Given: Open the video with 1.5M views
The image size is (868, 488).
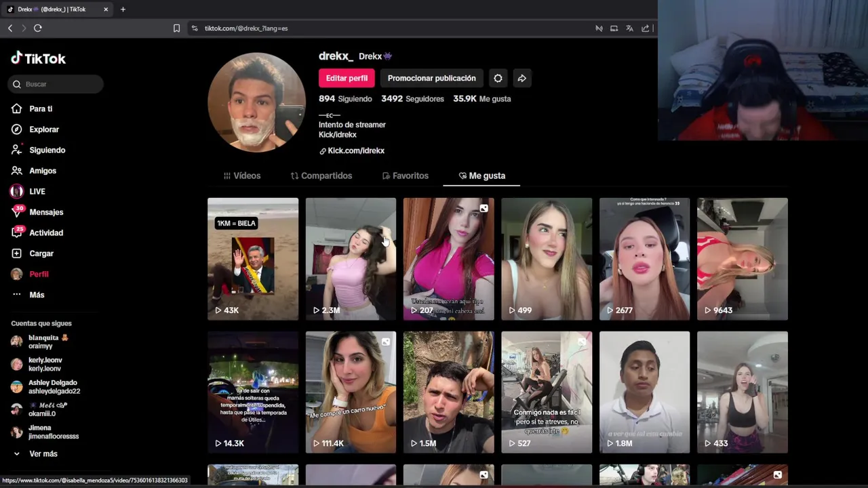Looking at the screenshot, I should (449, 392).
